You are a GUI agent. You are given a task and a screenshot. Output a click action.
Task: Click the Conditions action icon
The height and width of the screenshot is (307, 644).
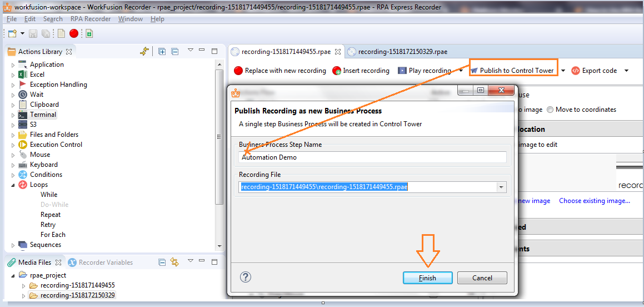point(23,175)
